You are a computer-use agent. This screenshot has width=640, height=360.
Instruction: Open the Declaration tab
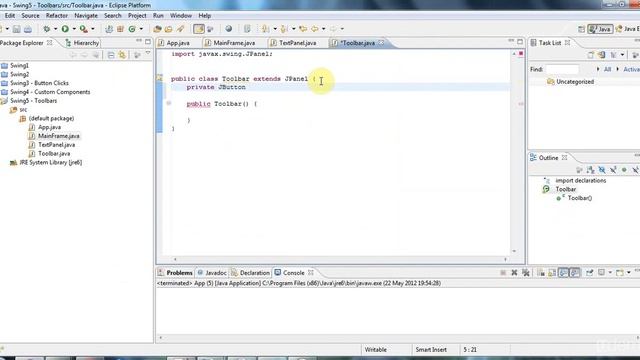pyautogui.click(x=255, y=273)
